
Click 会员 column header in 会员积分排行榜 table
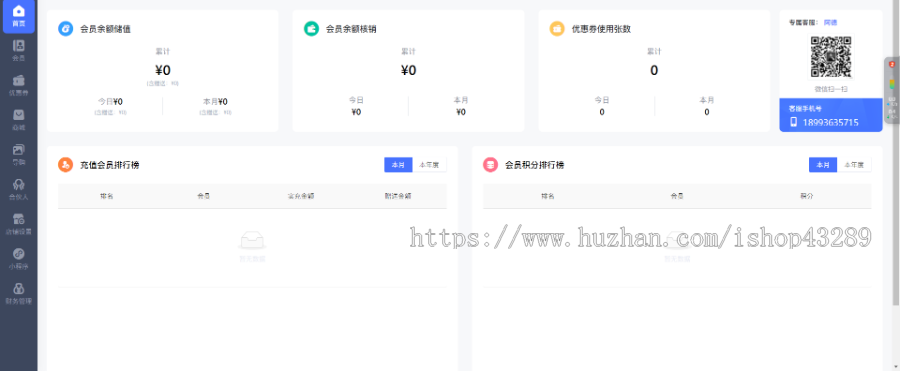677,196
